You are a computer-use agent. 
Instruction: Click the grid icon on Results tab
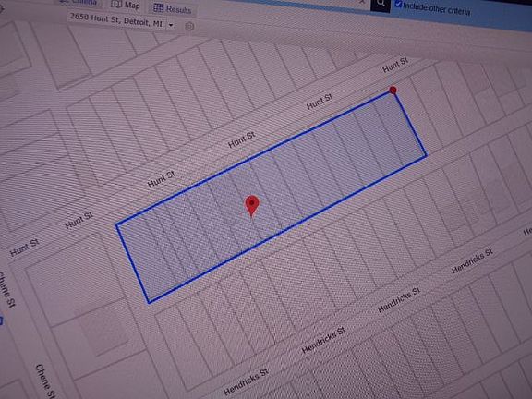coord(159,7)
